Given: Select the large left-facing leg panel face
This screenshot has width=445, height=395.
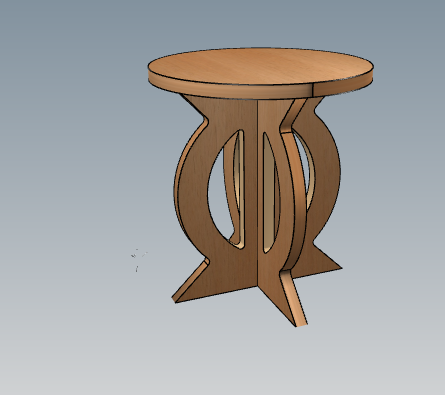Looking at the screenshot, I should point(193,187).
